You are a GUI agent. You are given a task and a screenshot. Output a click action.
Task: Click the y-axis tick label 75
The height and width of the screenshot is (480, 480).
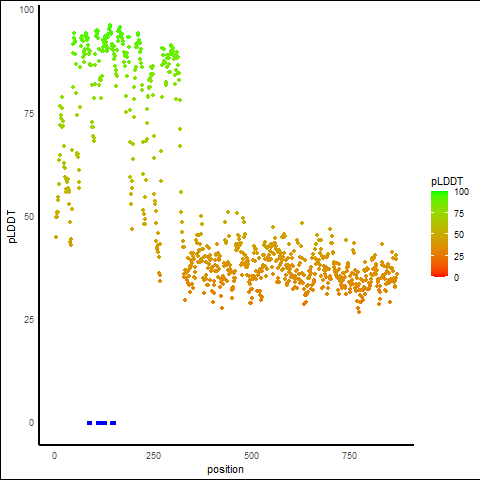pyautogui.click(x=29, y=114)
